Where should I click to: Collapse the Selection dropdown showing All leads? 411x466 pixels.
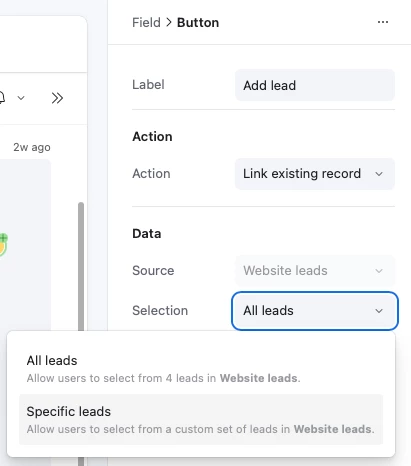pyautogui.click(x=315, y=311)
